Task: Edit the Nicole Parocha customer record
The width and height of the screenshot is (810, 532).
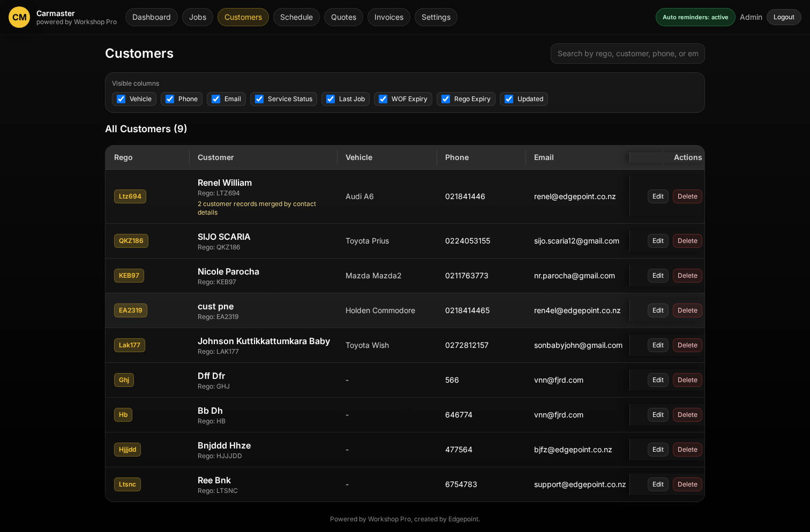Action: point(658,276)
